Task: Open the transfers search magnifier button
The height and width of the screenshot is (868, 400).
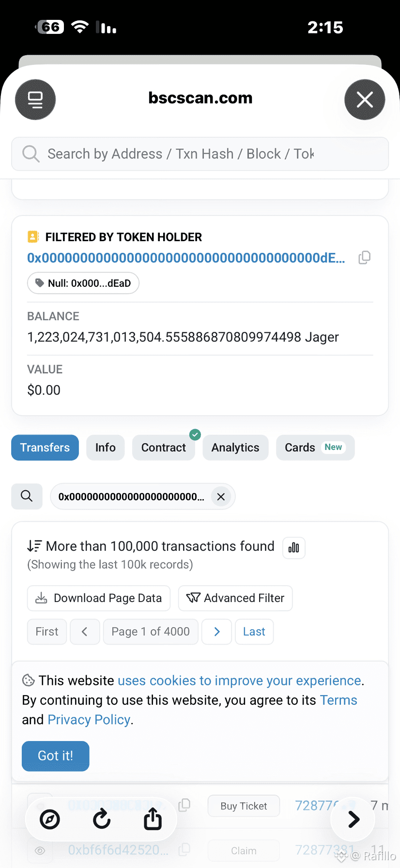Action: click(x=27, y=496)
